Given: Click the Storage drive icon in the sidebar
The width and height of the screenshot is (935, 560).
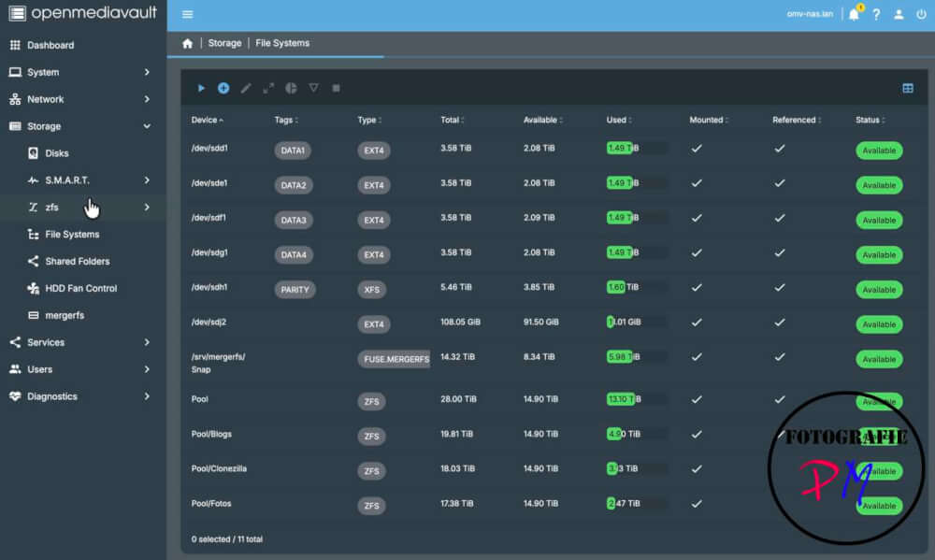Looking at the screenshot, I should (x=16, y=126).
